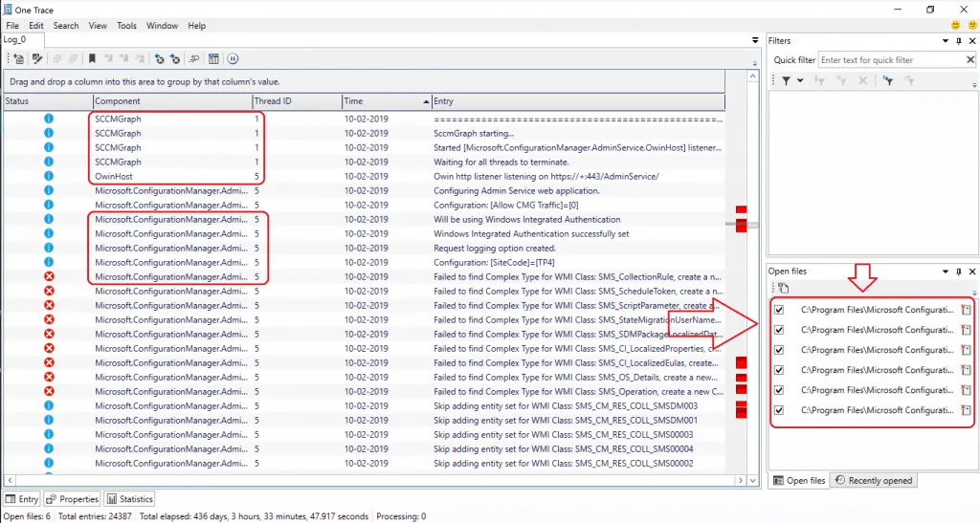Click the add filter funnel icon
Screen dimensions: 980x523
coord(787,80)
